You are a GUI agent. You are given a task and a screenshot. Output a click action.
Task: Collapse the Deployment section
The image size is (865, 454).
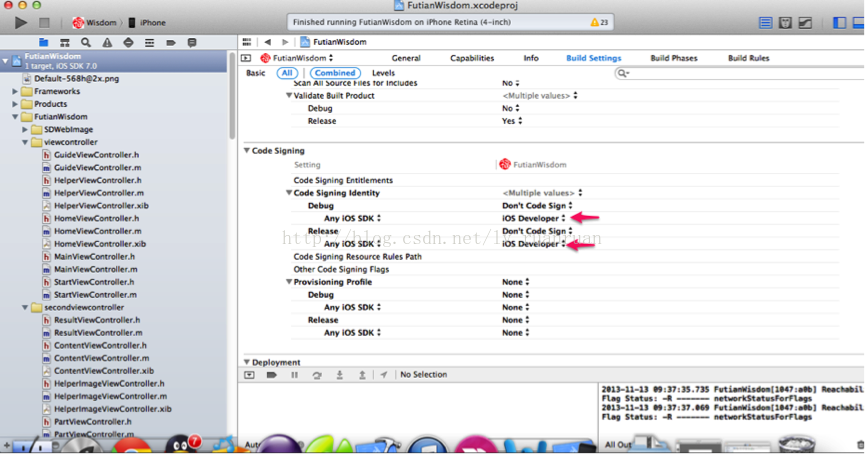point(247,362)
